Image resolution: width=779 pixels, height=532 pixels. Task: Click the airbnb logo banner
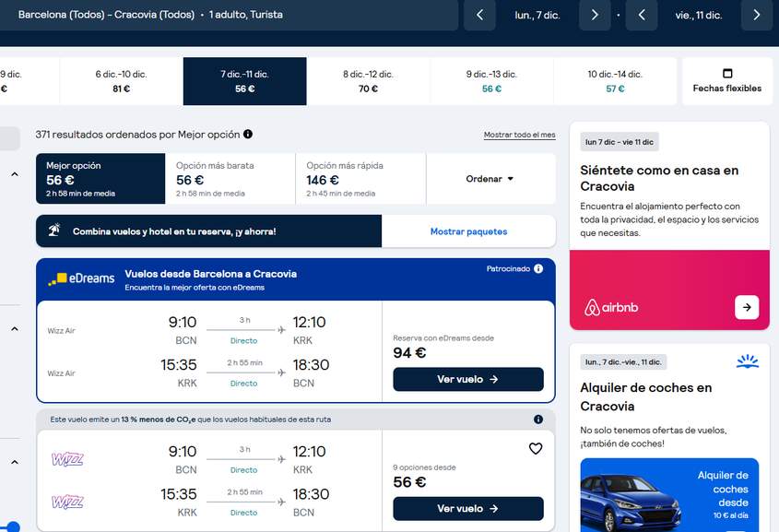[x=611, y=307]
